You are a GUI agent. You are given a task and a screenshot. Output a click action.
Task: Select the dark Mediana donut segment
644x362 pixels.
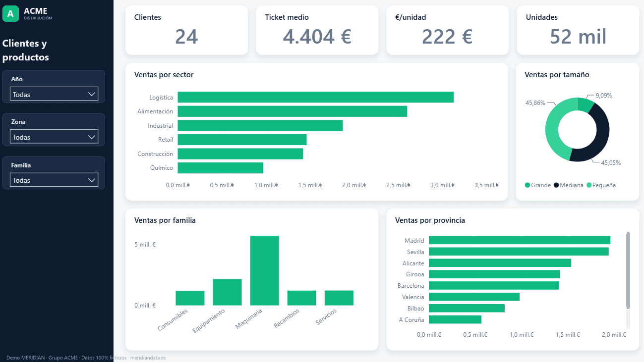pyautogui.click(x=601, y=133)
